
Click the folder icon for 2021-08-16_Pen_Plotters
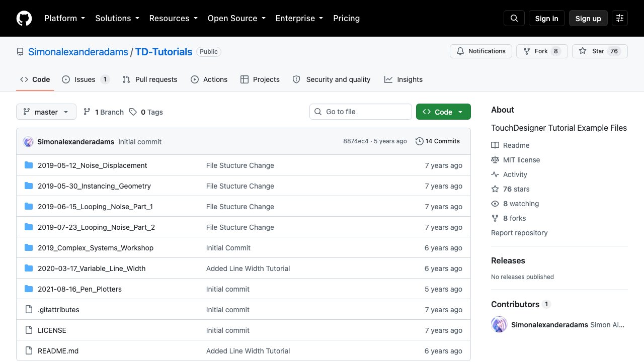click(29, 289)
